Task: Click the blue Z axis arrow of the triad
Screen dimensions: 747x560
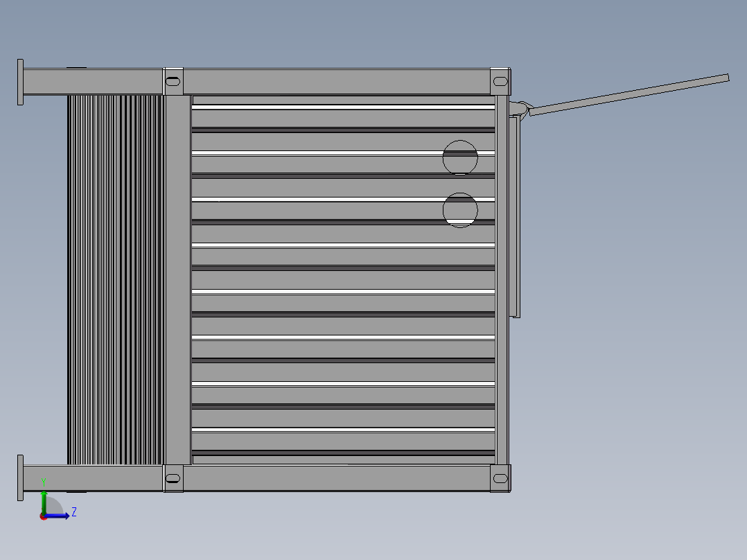Action: click(x=58, y=516)
